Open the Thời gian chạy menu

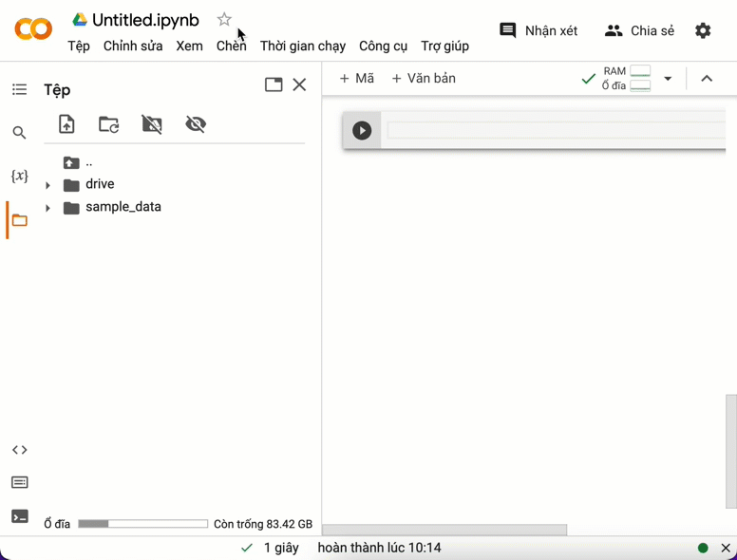(x=303, y=46)
